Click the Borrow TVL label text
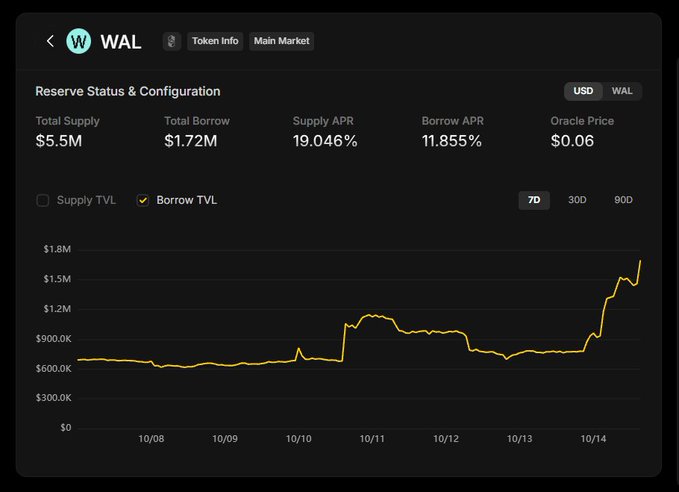 click(x=187, y=200)
